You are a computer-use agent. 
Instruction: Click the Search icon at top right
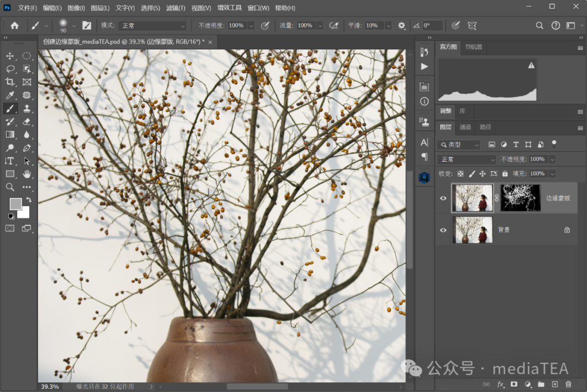[539, 26]
